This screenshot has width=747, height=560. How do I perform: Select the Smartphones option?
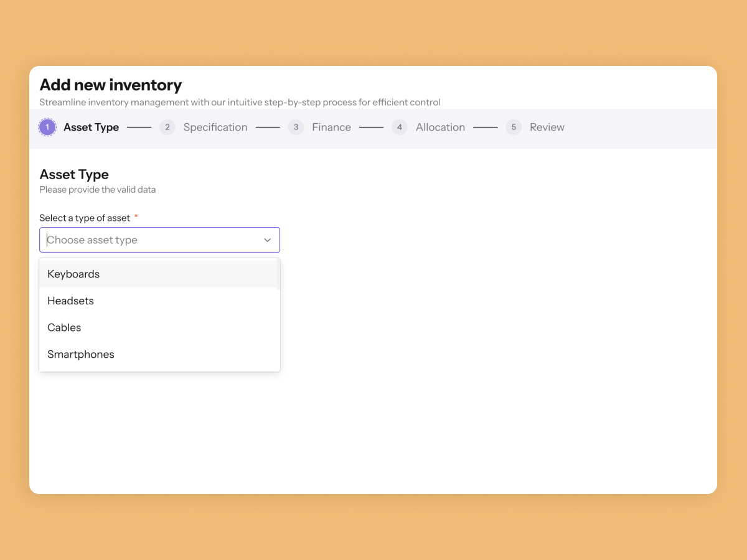(x=81, y=355)
